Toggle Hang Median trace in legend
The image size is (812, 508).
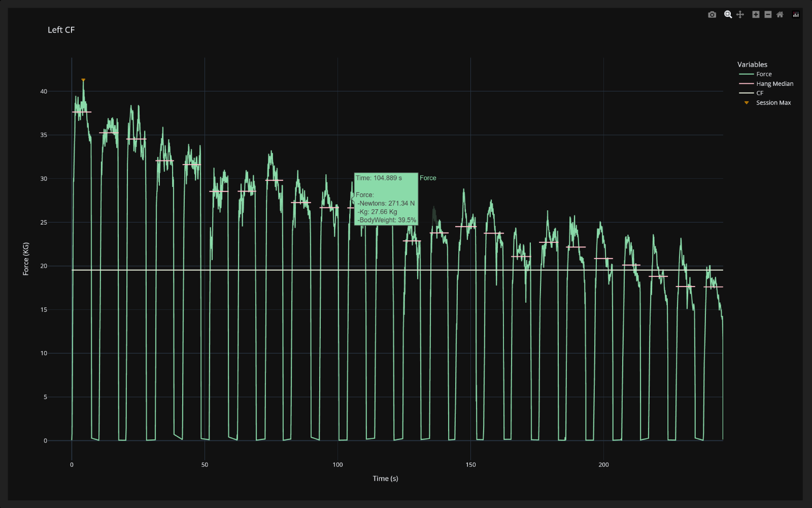click(x=766, y=84)
